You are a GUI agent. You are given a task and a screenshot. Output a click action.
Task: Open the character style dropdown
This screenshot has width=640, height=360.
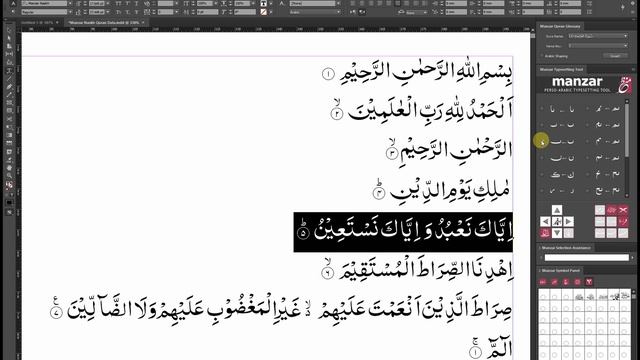click(x=315, y=3)
